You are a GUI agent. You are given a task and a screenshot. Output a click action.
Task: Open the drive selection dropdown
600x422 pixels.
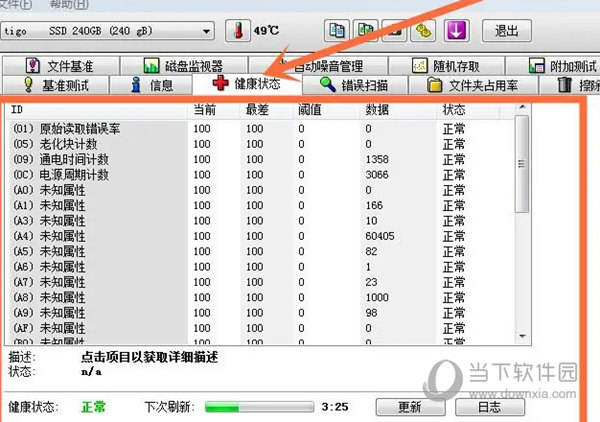pos(107,31)
